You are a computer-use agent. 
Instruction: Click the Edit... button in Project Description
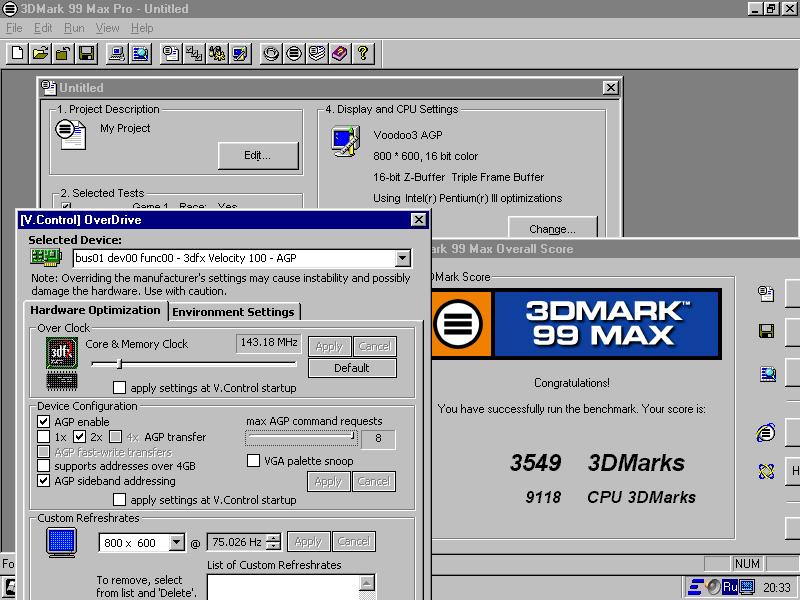[258, 156]
